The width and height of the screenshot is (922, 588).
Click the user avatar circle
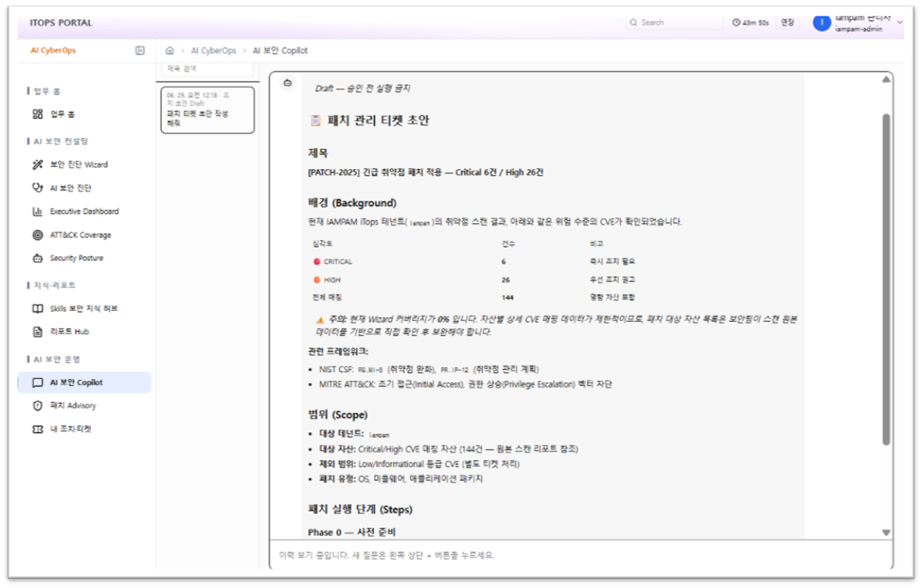point(822,23)
